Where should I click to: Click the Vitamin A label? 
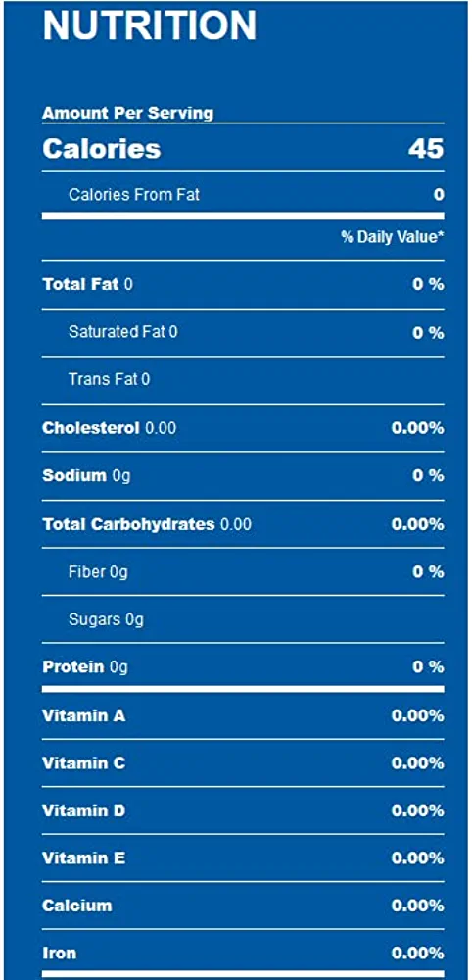point(83,715)
